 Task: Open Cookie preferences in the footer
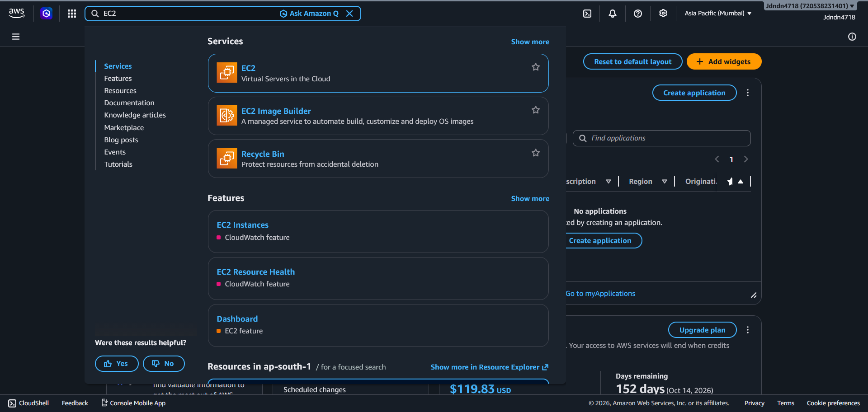834,403
